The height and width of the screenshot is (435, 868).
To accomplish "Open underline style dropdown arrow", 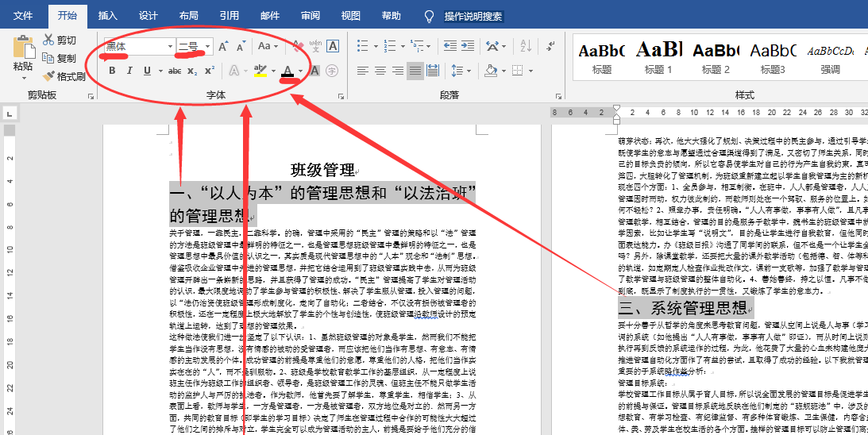I will click(x=160, y=71).
